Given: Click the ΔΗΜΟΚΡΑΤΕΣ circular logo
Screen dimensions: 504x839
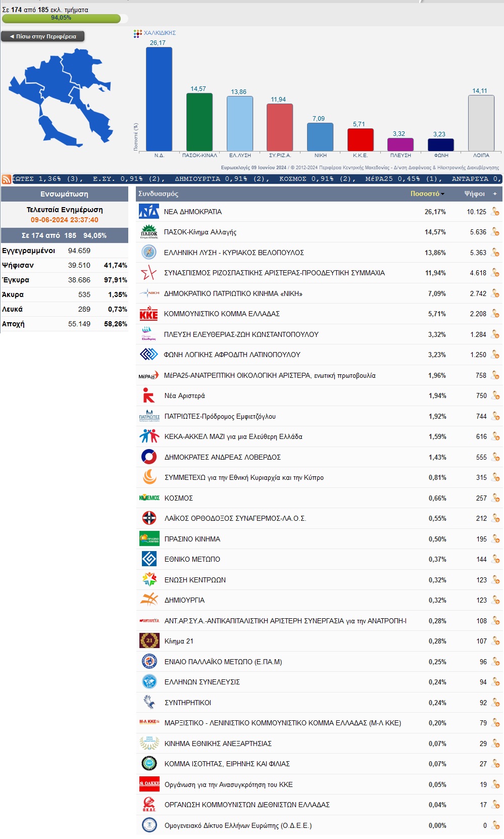Looking at the screenshot, I should (149, 457).
